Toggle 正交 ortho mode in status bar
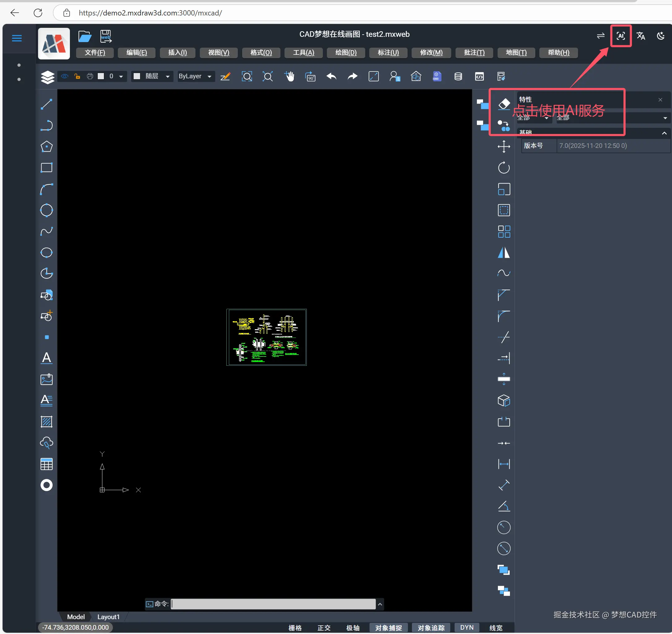This screenshot has width=672, height=634. point(323,628)
